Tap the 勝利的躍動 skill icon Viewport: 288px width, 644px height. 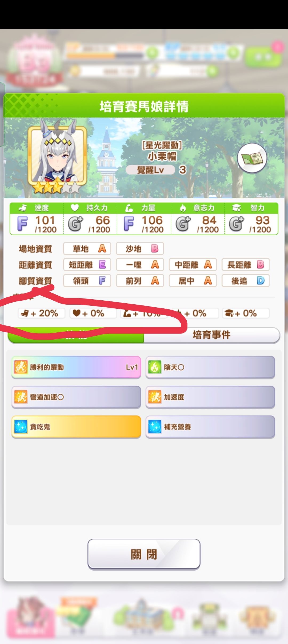21,367
